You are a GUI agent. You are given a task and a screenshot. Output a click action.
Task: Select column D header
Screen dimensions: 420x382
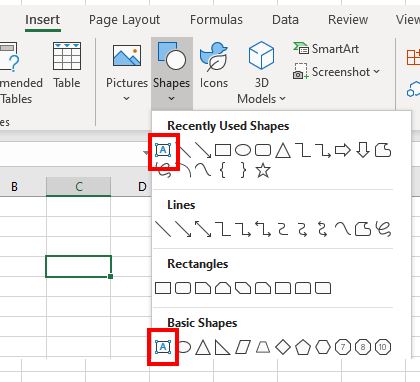[142, 186]
